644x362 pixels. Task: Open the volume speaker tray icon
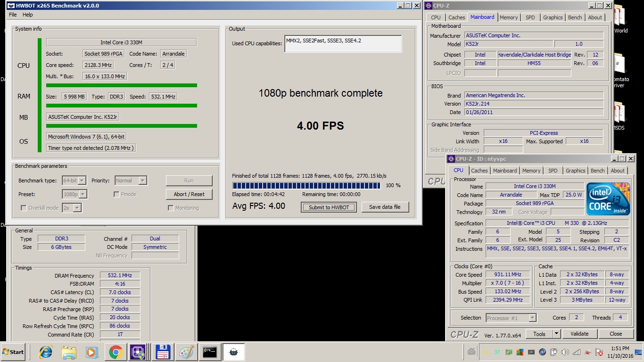click(x=565, y=352)
